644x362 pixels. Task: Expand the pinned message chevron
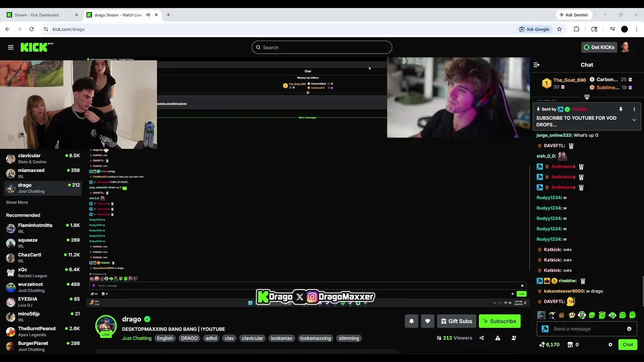pyautogui.click(x=634, y=120)
